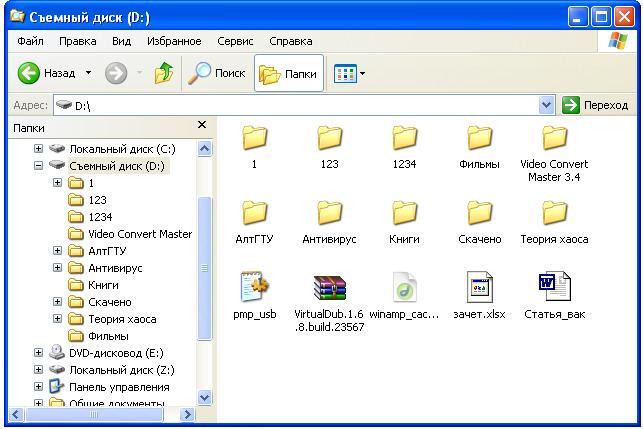Open the Избранное menu
Screen dimensions: 643x429
174,41
